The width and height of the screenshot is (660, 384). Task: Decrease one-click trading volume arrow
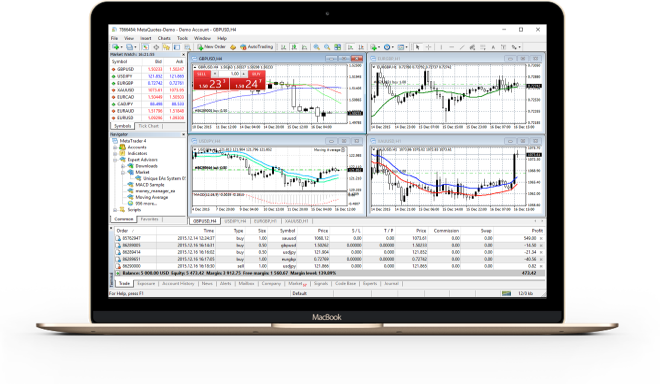coord(215,74)
